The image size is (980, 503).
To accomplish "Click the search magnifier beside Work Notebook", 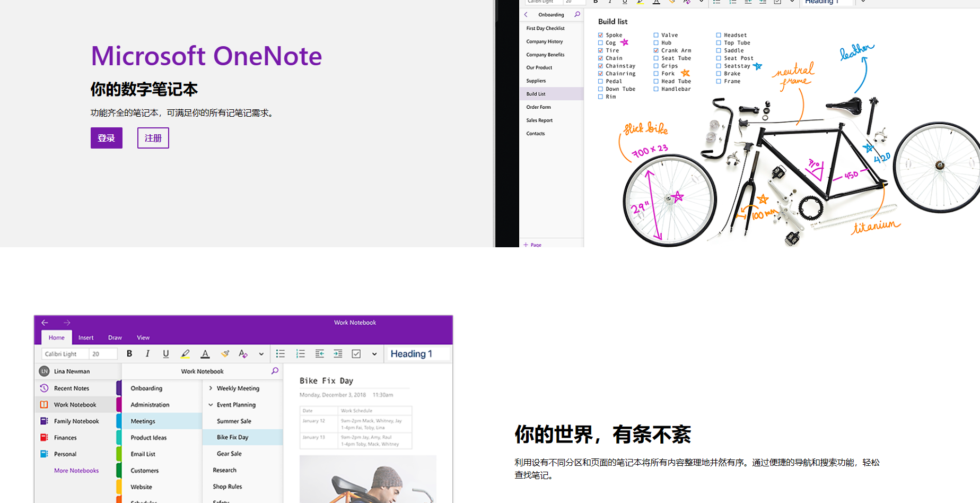I will coord(275,371).
